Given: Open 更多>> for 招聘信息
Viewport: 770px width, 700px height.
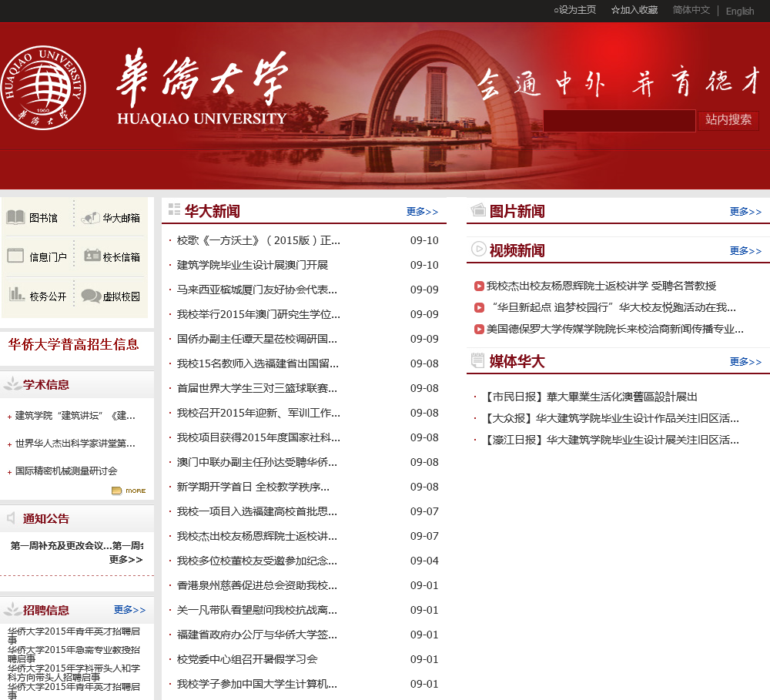Looking at the screenshot, I should click(x=129, y=610).
